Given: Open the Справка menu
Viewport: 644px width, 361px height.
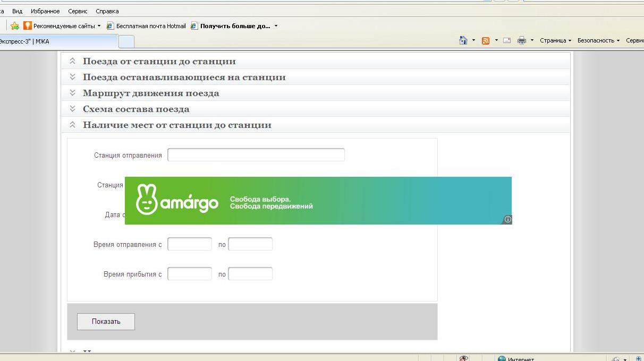Looking at the screenshot, I should 107,11.
